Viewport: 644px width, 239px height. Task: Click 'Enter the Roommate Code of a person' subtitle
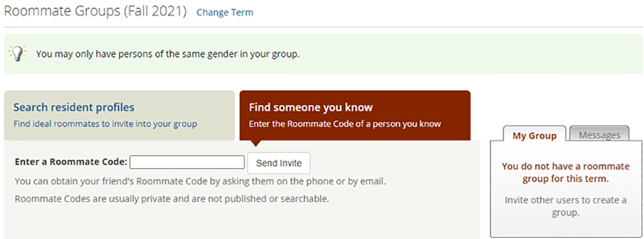(x=345, y=124)
